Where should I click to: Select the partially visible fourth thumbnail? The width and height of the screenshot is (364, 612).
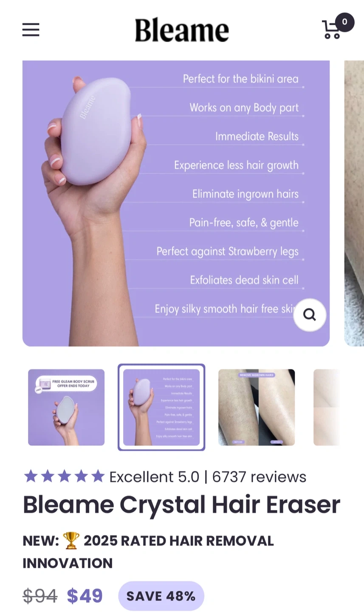coord(327,407)
